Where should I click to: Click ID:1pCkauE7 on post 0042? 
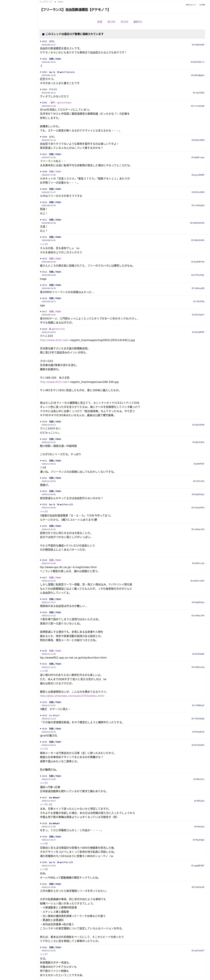pos(198,951)
